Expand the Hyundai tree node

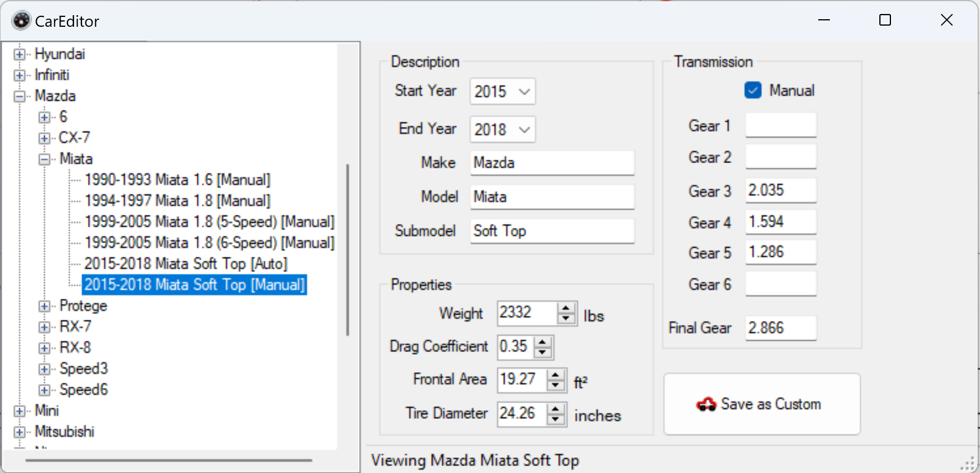[x=20, y=54]
